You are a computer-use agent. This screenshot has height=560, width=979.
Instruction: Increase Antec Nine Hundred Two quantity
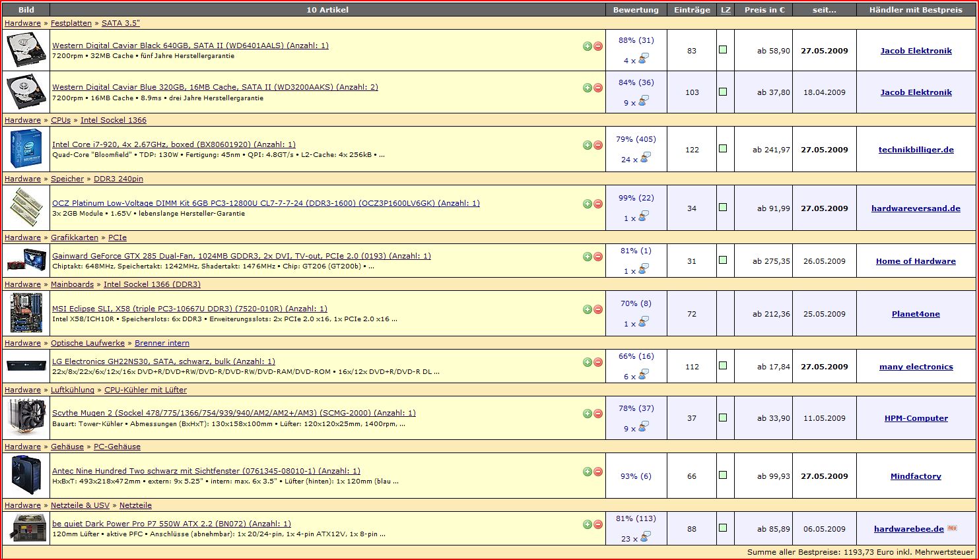(588, 472)
